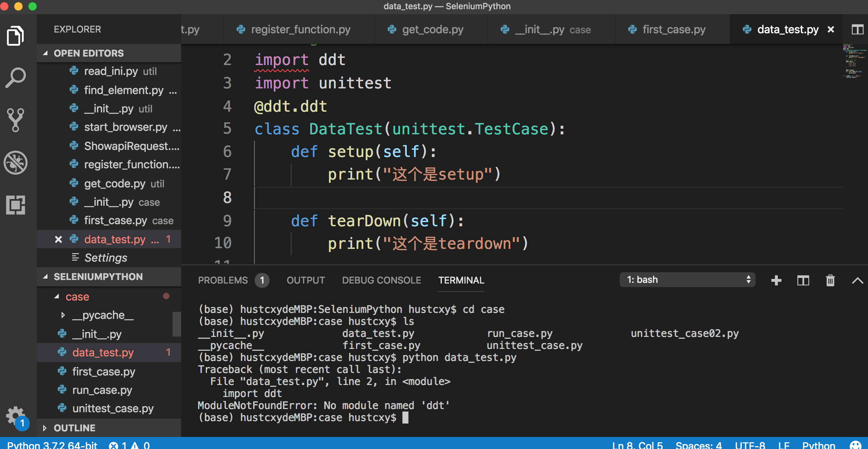Open __init__.py case in Open Editors
The width and height of the screenshot is (868, 449).
[x=109, y=202]
